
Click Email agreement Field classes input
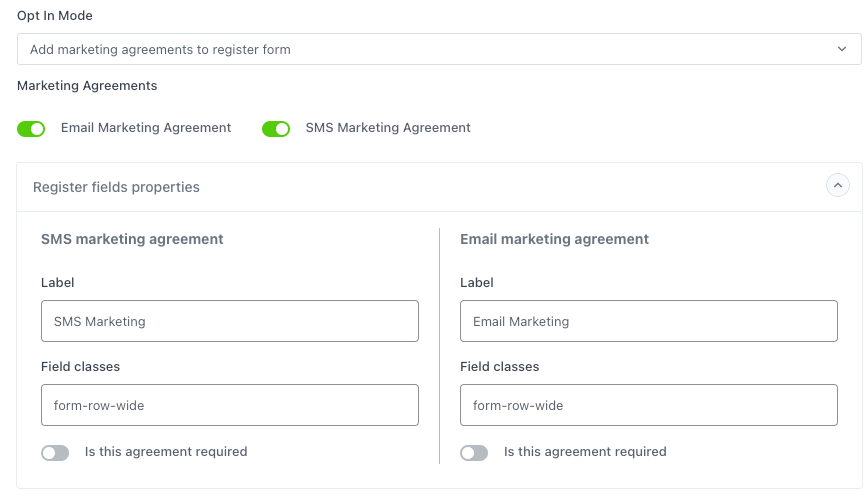click(649, 405)
